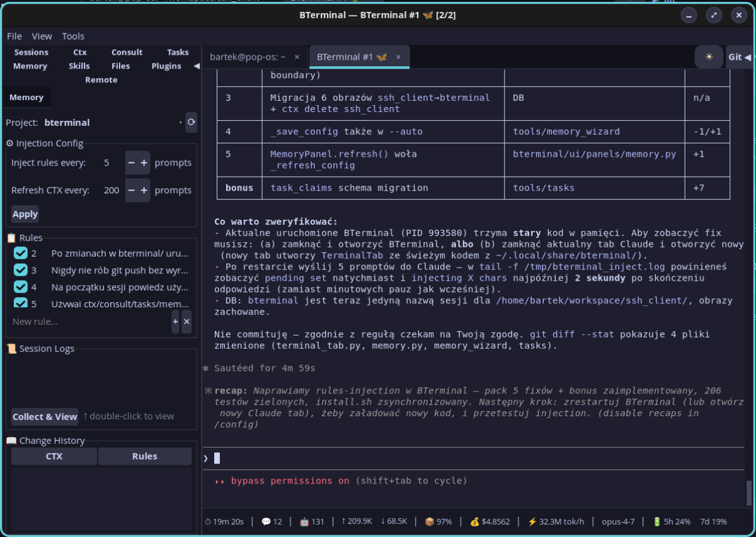The width and height of the screenshot is (756, 537).
Task: Close the BTerminal #1 tab
Action: pyautogui.click(x=398, y=57)
